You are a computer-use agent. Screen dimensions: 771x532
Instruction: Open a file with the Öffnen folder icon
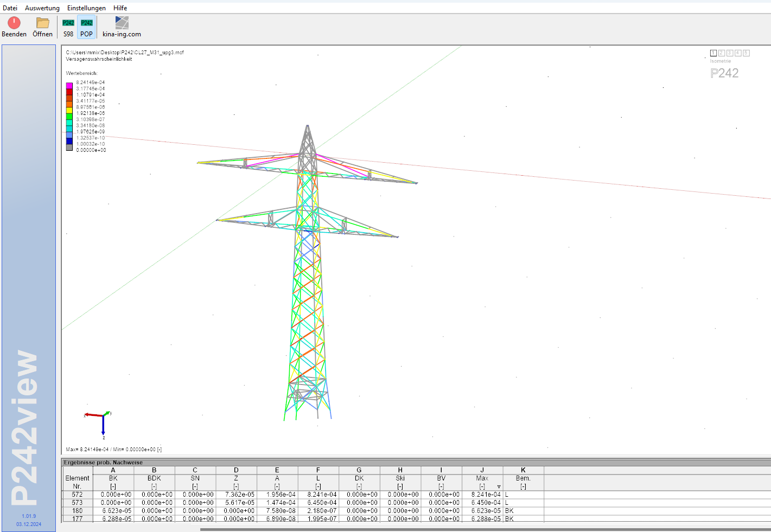[x=42, y=23]
